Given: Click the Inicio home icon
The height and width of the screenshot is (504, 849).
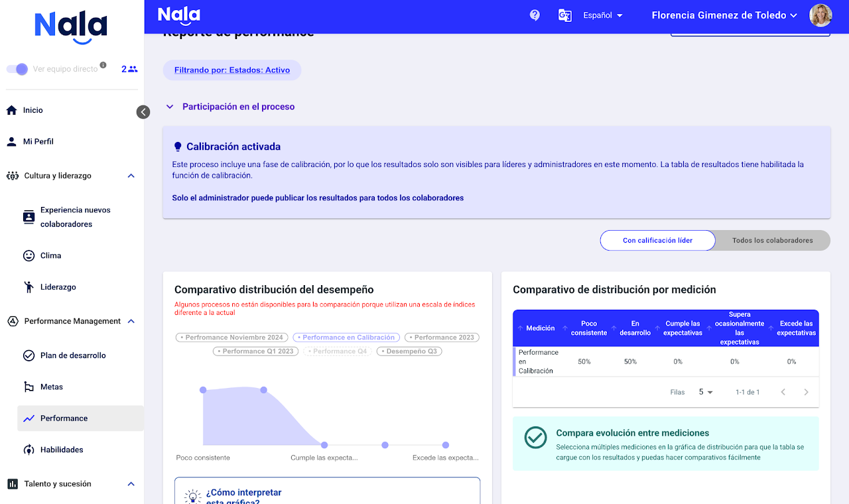Looking at the screenshot, I should [11, 110].
